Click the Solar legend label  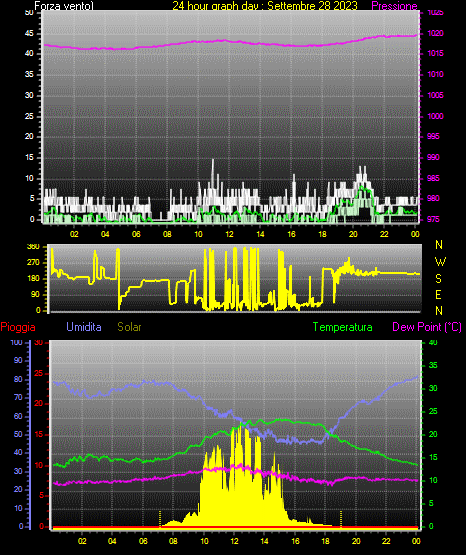tap(129, 327)
